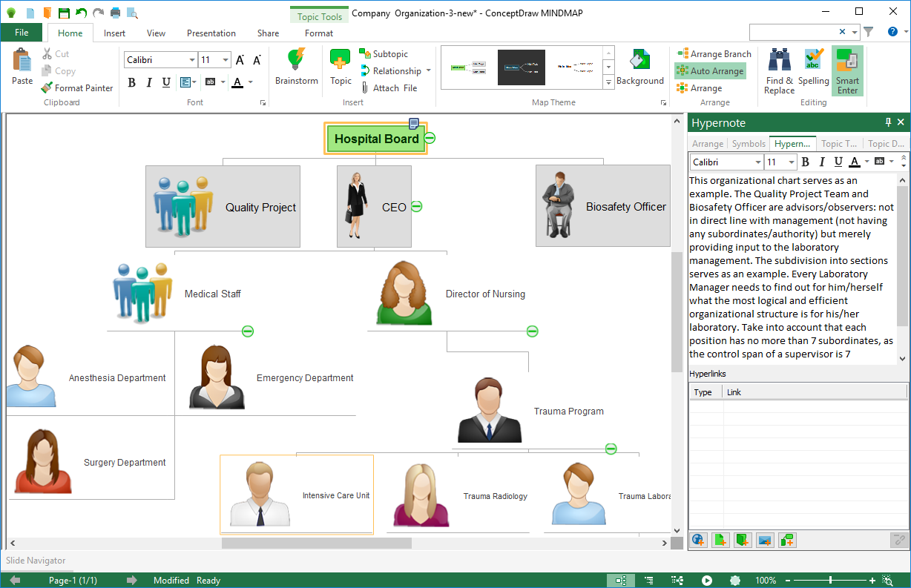The width and height of the screenshot is (911, 588).
Task: Undo the last action
Action: click(82, 13)
